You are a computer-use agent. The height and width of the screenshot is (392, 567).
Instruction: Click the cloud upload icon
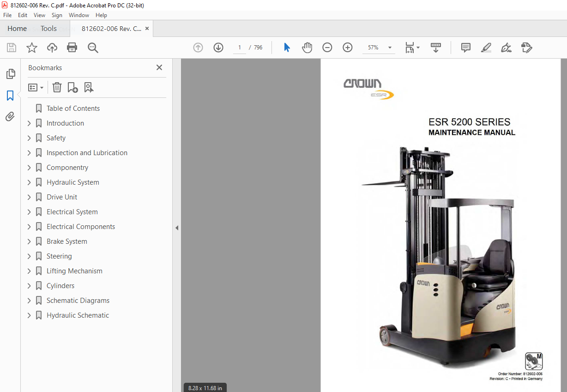(52, 48)
